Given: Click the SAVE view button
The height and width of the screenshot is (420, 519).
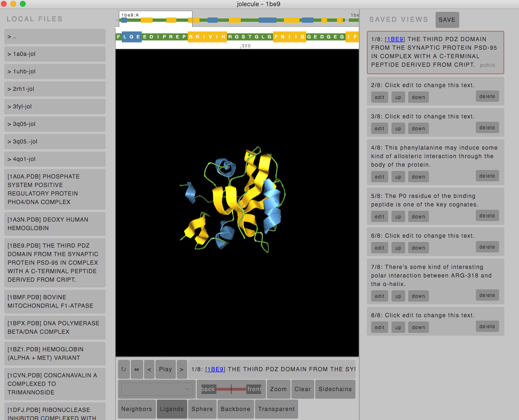Looking at the screenshot, I should coord(447,20).
